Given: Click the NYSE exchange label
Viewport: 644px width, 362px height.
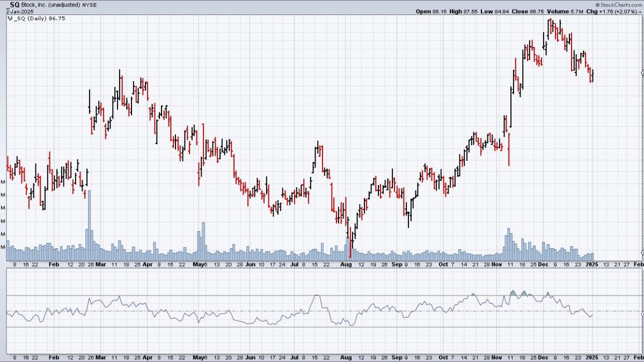Looking at the screenshot, I should (x=90, y=4).
